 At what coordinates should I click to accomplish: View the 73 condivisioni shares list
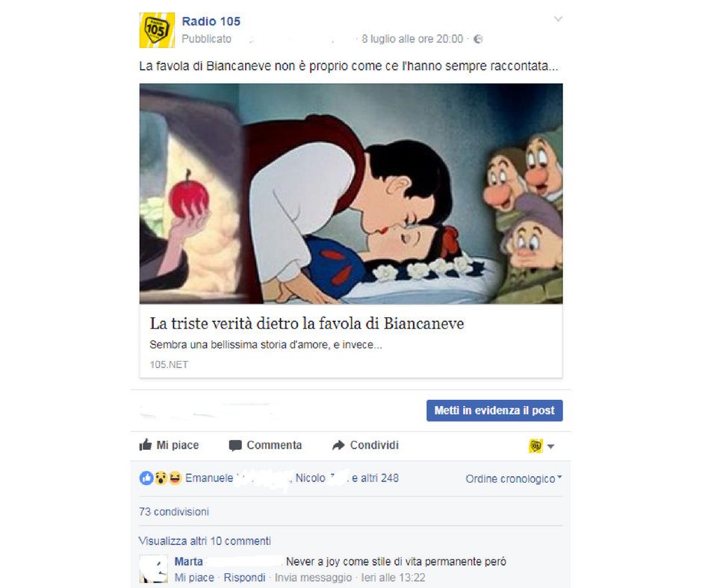[x=174, y=512]
